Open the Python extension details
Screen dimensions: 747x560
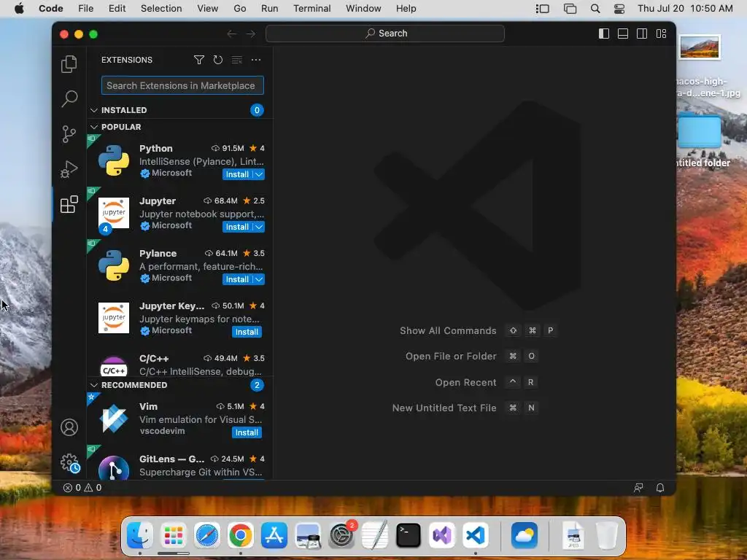coord(180,161)
